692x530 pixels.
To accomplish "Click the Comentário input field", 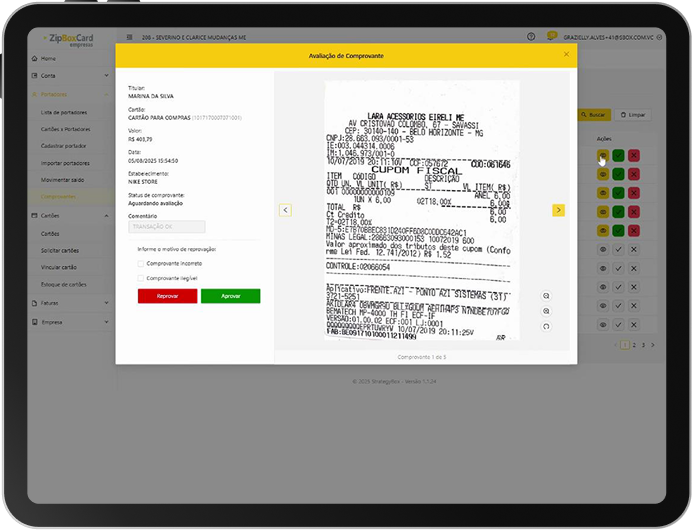I will click(166, 227).
